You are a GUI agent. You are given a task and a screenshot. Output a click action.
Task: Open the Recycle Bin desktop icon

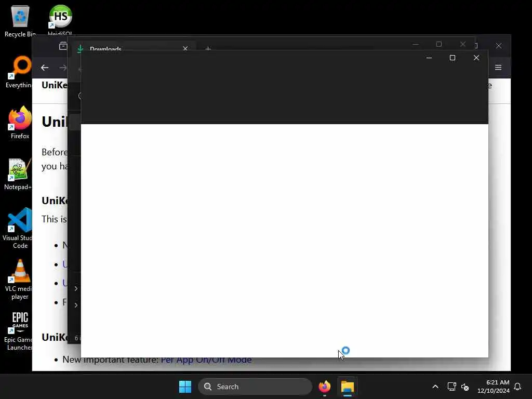(20, 21)
